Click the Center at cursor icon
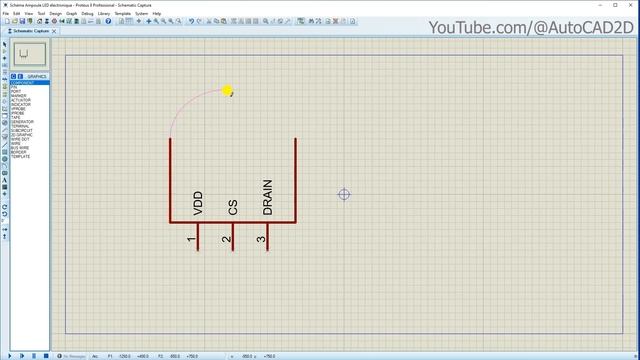This screenshot has height=360, width=640. 149,21
